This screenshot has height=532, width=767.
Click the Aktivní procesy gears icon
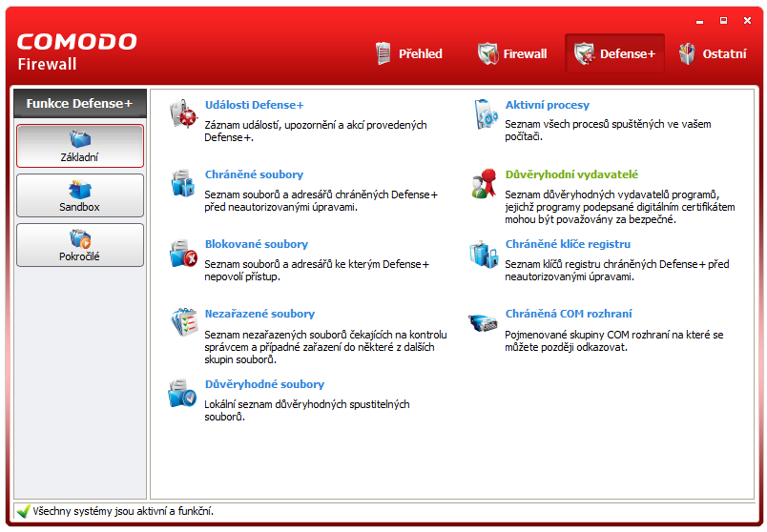[486, 113]
